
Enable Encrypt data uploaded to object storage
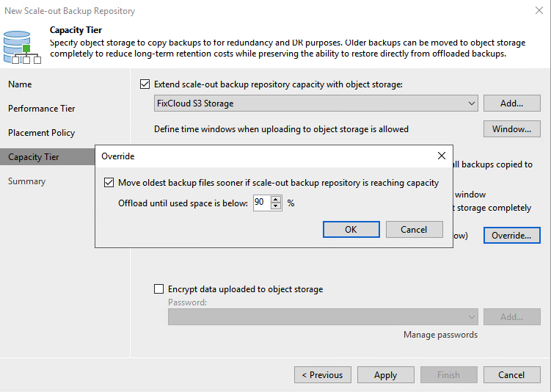click(158, 289)
